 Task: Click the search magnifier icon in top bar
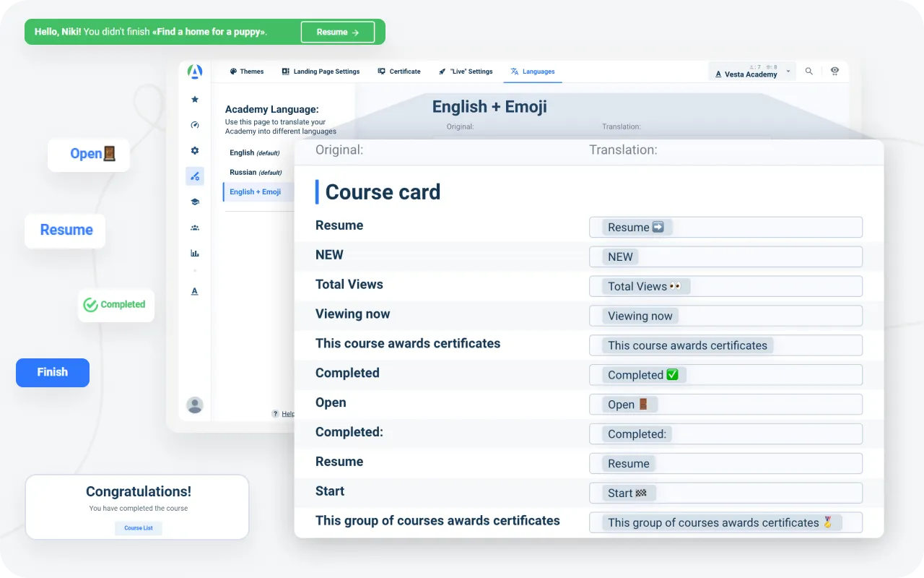[809, 72]
